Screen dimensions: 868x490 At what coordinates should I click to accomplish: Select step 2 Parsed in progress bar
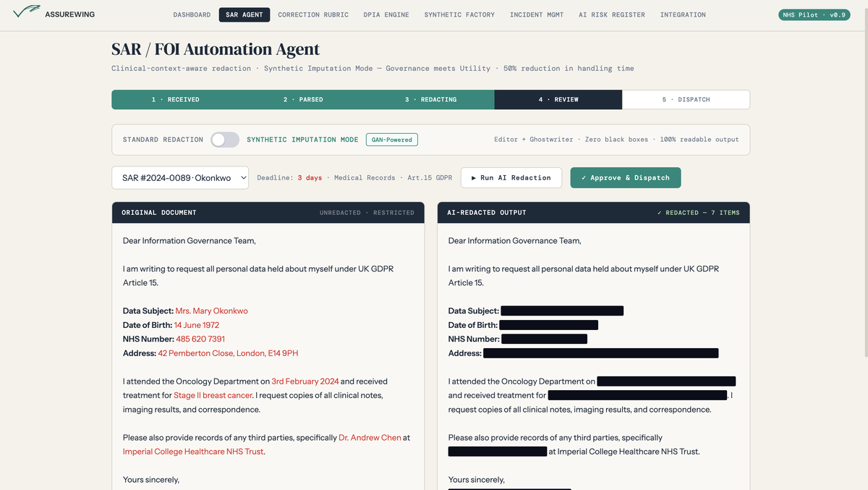click(x=303, y=99)
